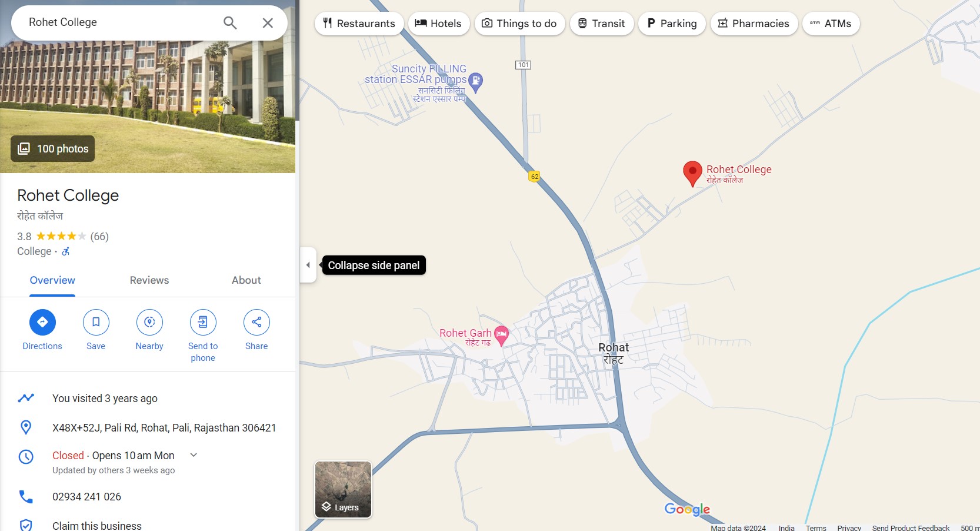Toggle the Layers satellite view
The height and width of the screenshot is (531, 980).
[343, 489]
